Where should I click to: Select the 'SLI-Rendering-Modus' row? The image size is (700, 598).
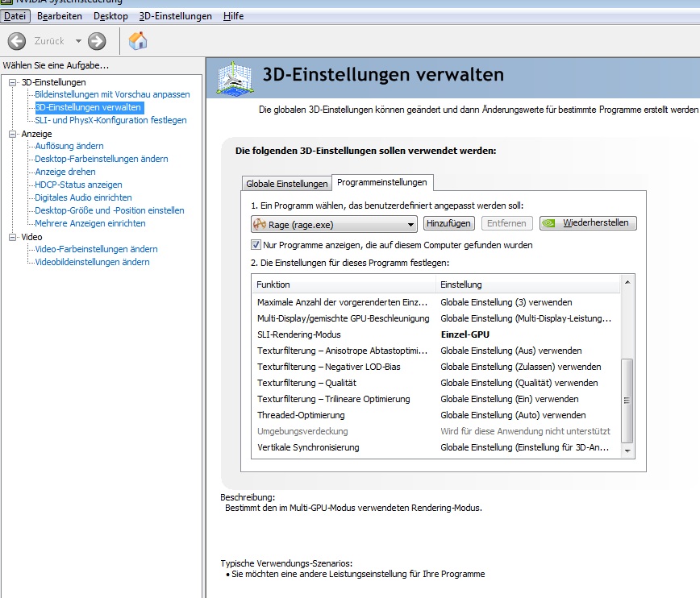pos(436,334)
